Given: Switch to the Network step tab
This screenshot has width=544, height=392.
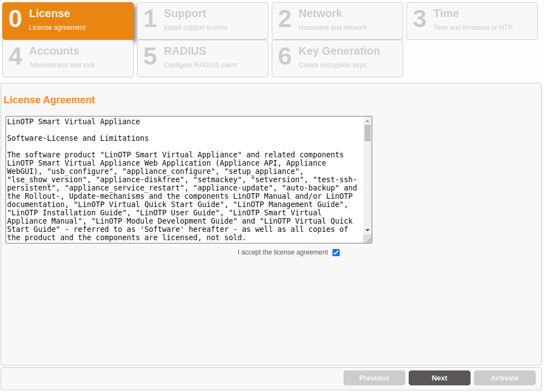Looking at the screenshot, I should (x=337, y=20).
